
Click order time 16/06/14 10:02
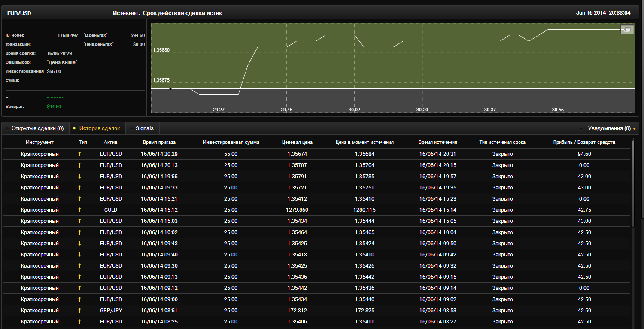click(159, 232)
